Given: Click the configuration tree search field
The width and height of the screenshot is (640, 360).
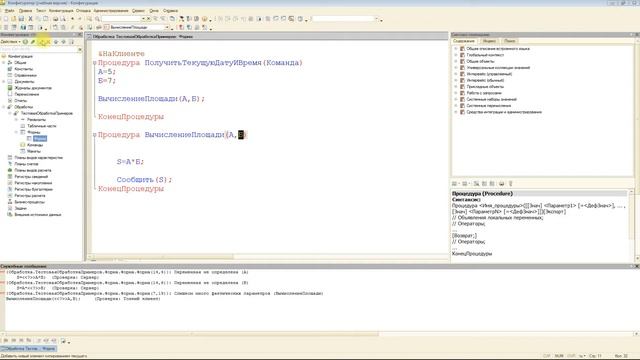Looking at the screenshot, I should [x=39, y=49].
